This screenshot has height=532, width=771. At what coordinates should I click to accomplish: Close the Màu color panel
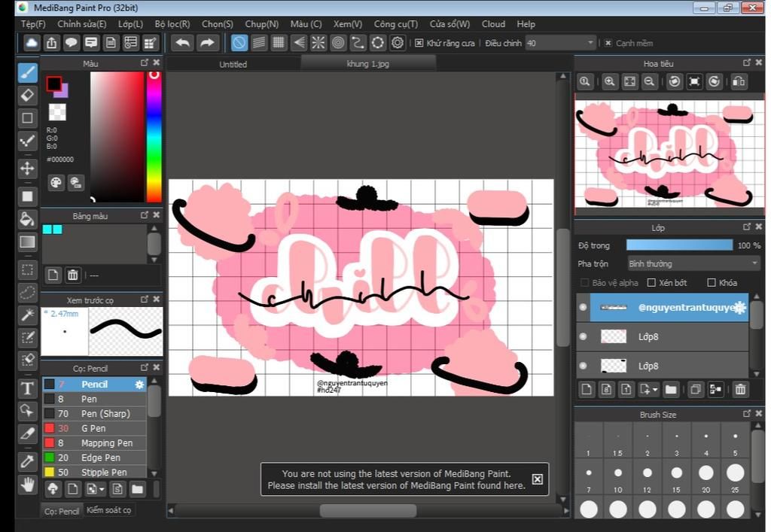pyautogui.click(x=157, y=62)
